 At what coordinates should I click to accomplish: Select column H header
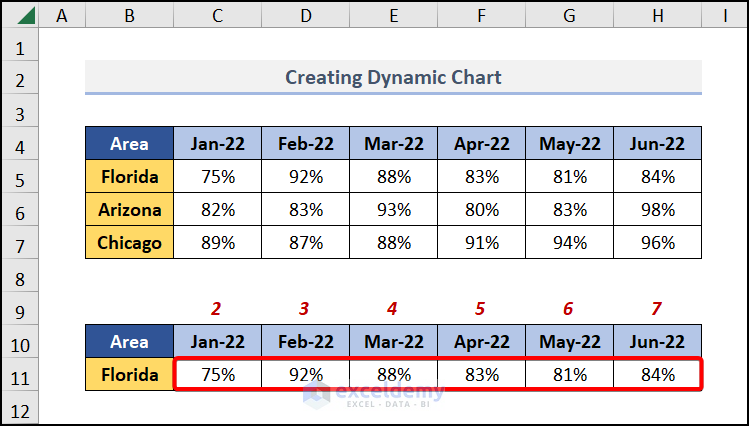point(657,16)
